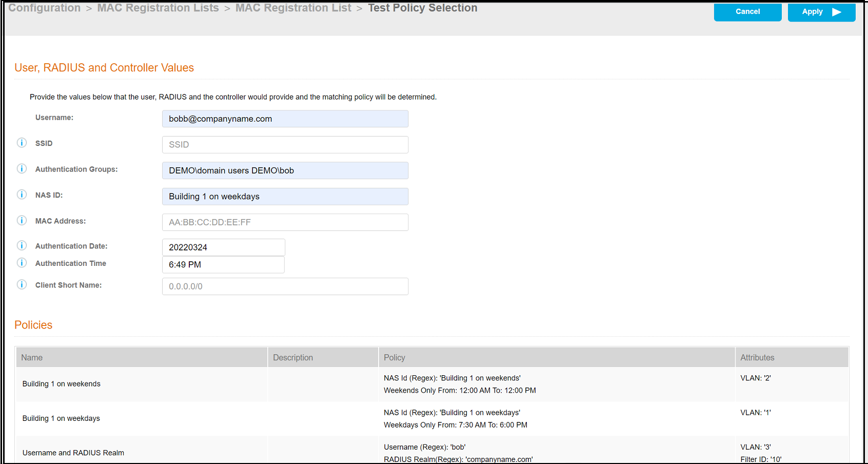Click attribute text VLAN: '2'

(x=756, y=378)
